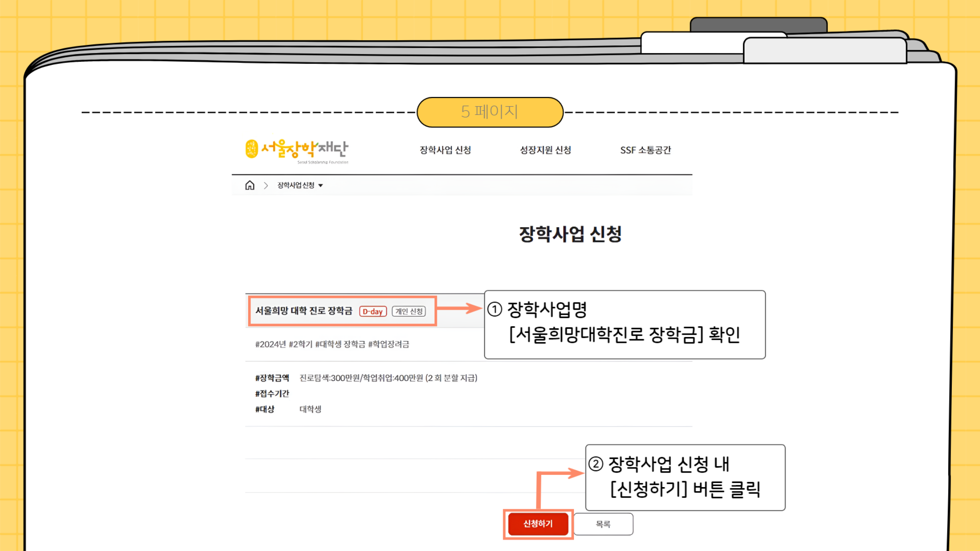Click the breadcrumb chevron separator arrow

point(266,185)
